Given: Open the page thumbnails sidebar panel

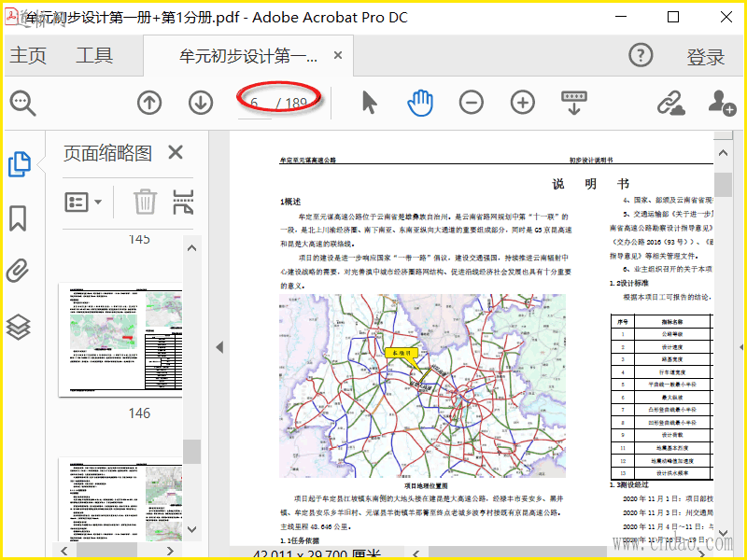Looking at the screenshot, I should (19, 164).
